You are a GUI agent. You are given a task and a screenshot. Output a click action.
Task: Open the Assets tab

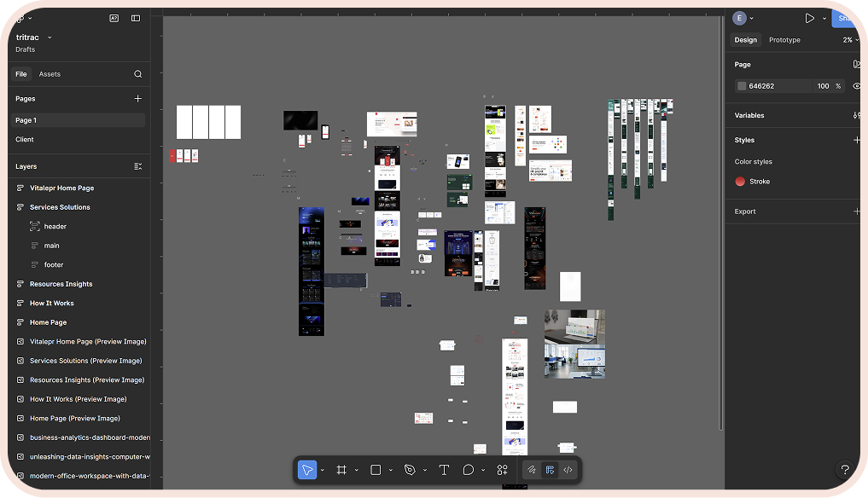coord(50,74)
